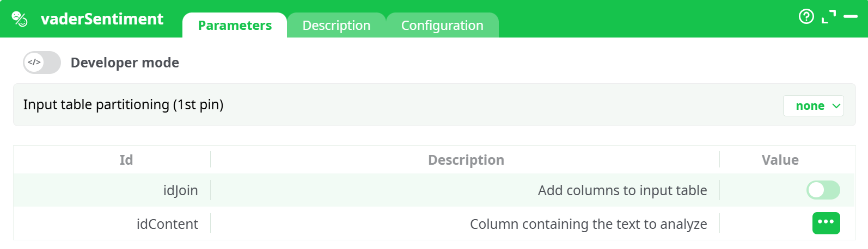The width and height of the screenshot is (868, 249).
Task: Click the Description column header
Action: [466, 160]
